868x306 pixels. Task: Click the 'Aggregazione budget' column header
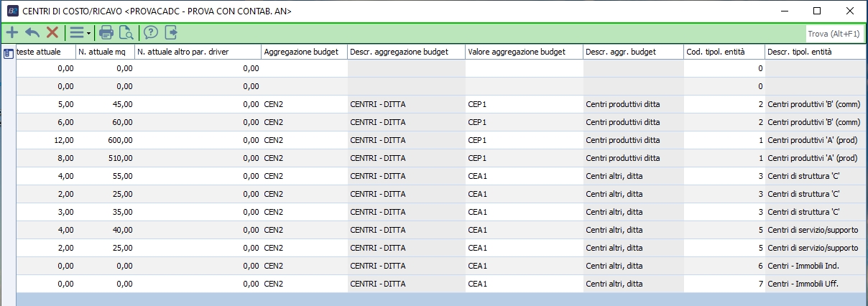300,52
